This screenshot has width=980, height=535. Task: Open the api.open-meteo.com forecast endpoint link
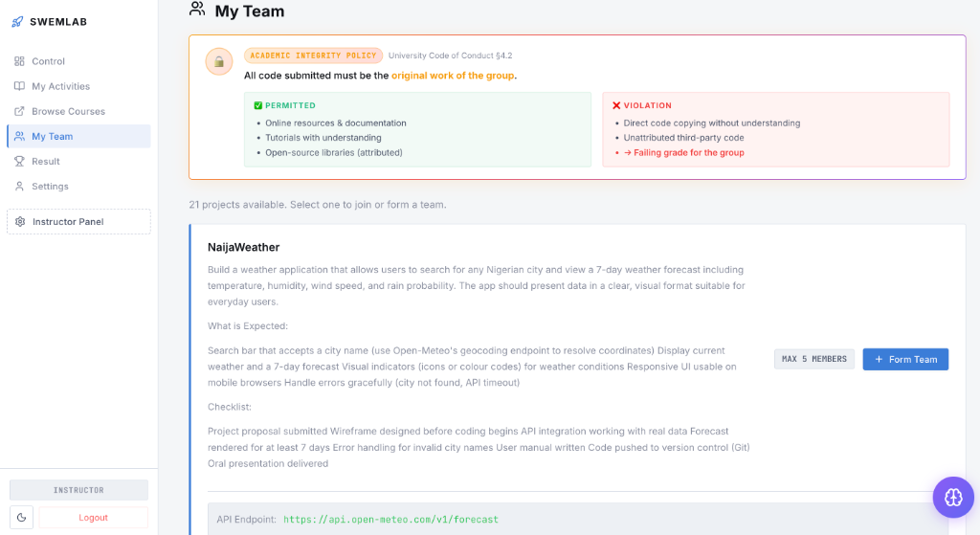click(x=390, y=520)
